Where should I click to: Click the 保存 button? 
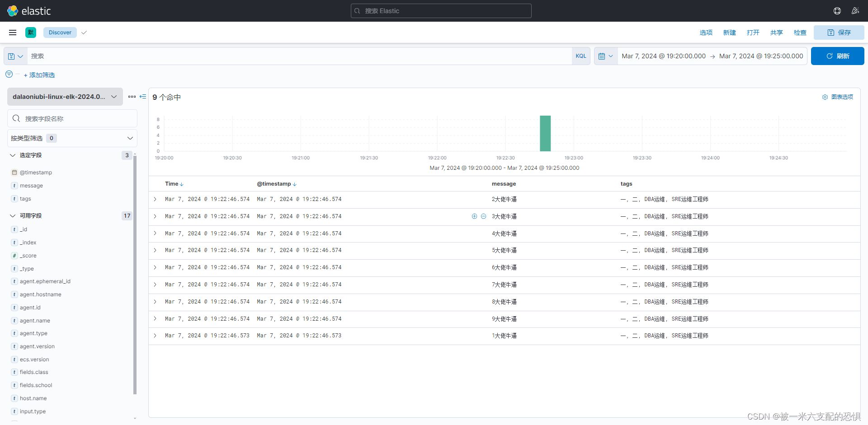839,33
